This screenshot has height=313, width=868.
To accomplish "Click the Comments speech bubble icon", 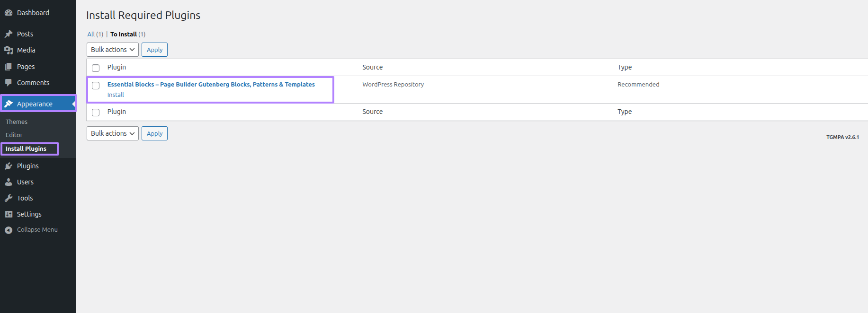I will tap(9, 83).
